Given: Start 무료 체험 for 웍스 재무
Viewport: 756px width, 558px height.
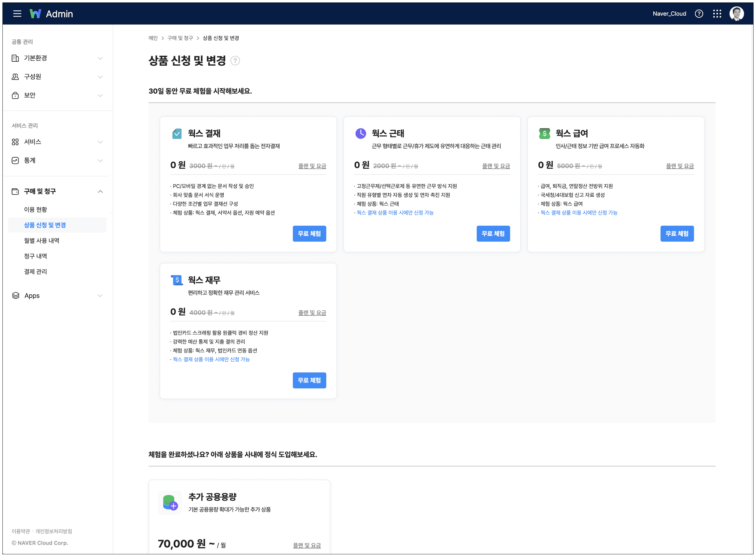Looking at the screenshot, I should (309, 380).
